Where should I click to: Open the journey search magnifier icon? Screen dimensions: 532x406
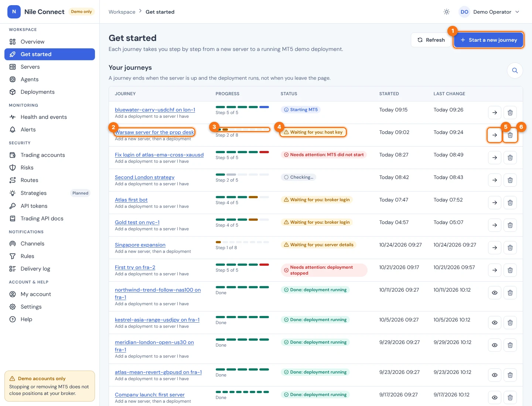515,70
